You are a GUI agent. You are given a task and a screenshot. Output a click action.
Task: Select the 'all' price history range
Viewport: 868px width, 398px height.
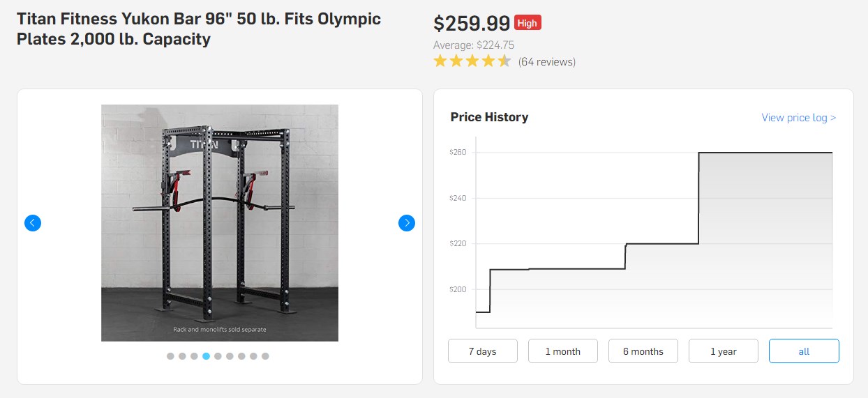click(x=804, y=351)
